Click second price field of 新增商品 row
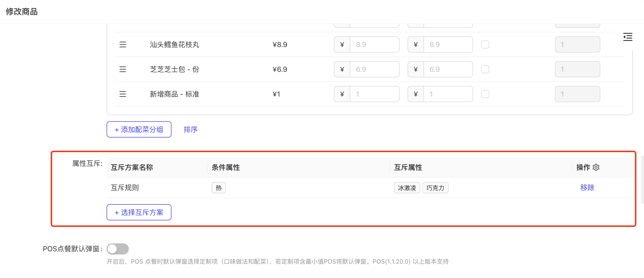The height and width of the screenshot is (278, 644). (x=448, y=94)
